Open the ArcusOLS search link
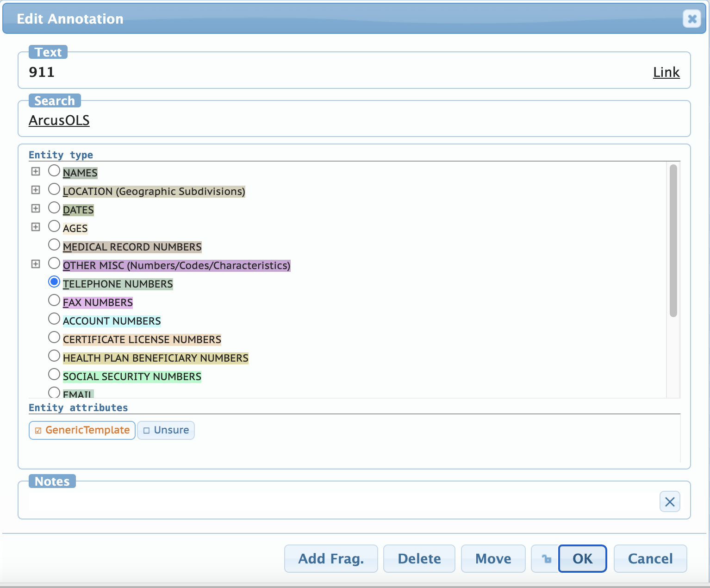The image size is (710, 588). [59, 120]
